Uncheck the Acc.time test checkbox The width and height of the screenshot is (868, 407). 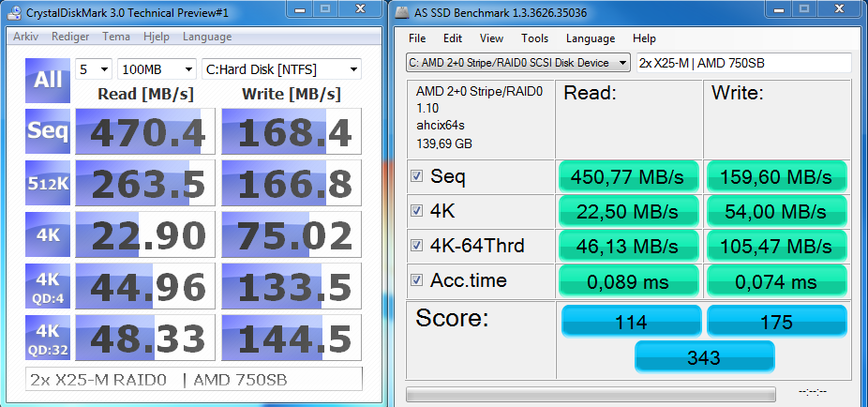(x=417, y=280)
